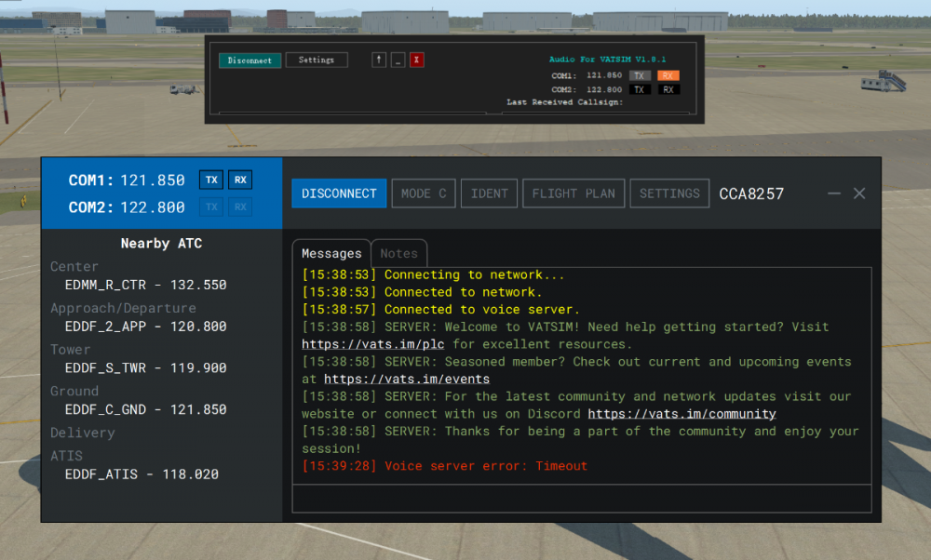Toggle COM1 RX in the blue radio panel
The width and height of the screenshot is (931, 560).
[x=240, y=180]
